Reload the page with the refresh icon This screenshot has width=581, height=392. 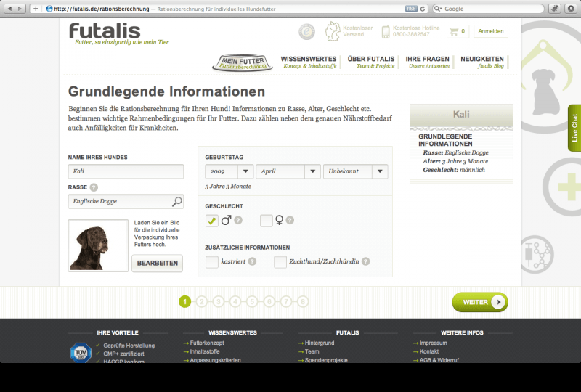[x=423, y=9]
